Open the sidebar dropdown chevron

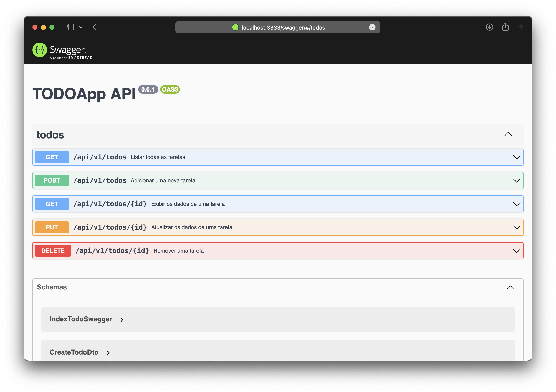pyautogui.click(x=81, y=27)
